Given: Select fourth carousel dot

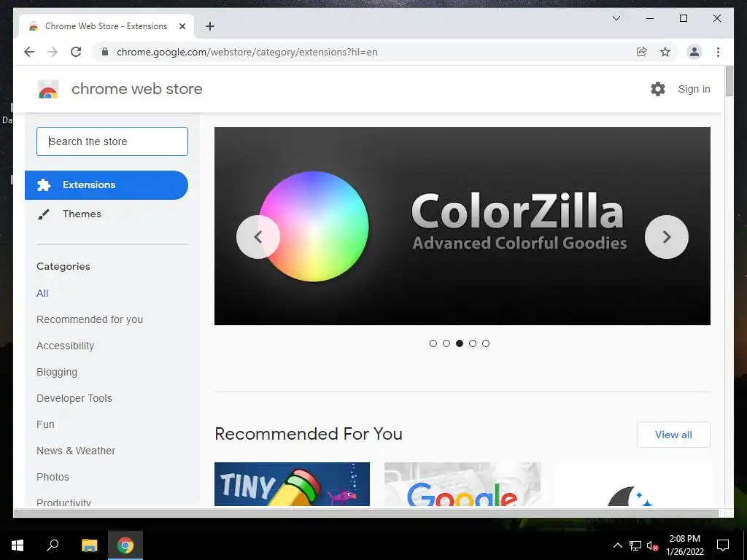Looking at the screenshot, I should [473, 343].
